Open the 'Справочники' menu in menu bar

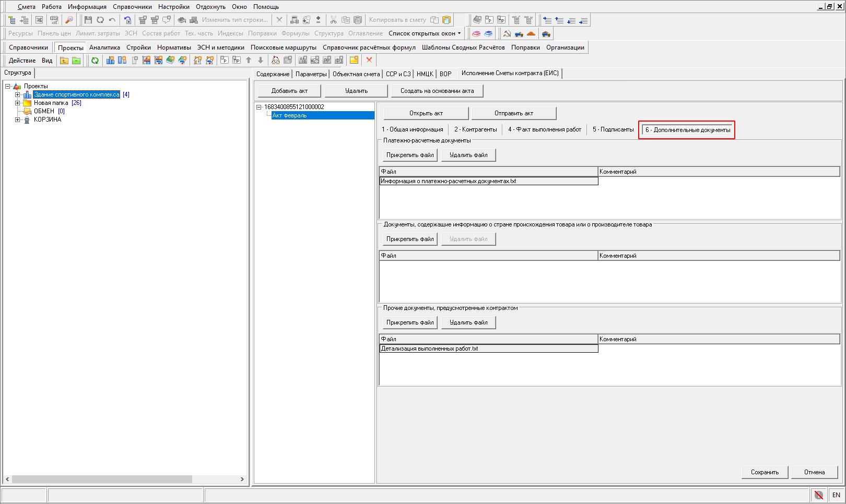pos(132,7)
